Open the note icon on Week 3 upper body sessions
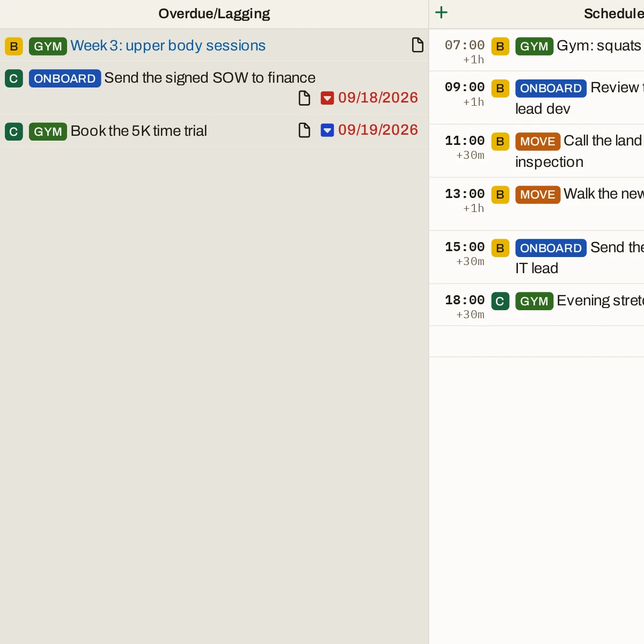Image resolution: width=644 pixels, height=644 pixels. pos(418,45)
